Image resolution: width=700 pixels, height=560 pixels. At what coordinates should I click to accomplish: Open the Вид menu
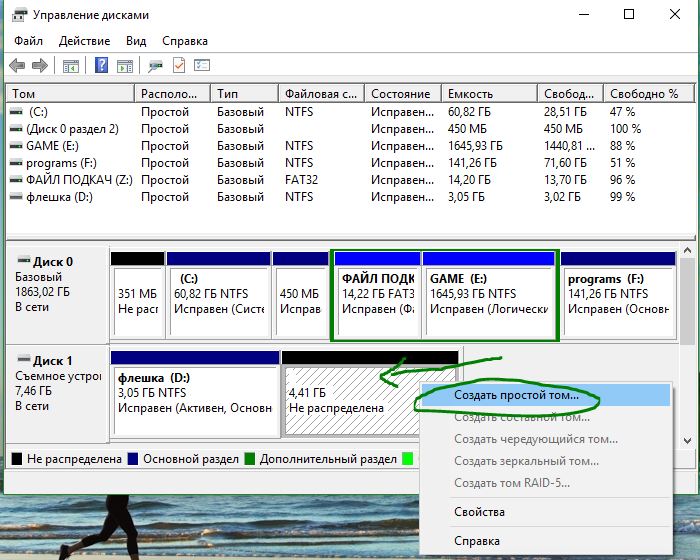(136, 41)
